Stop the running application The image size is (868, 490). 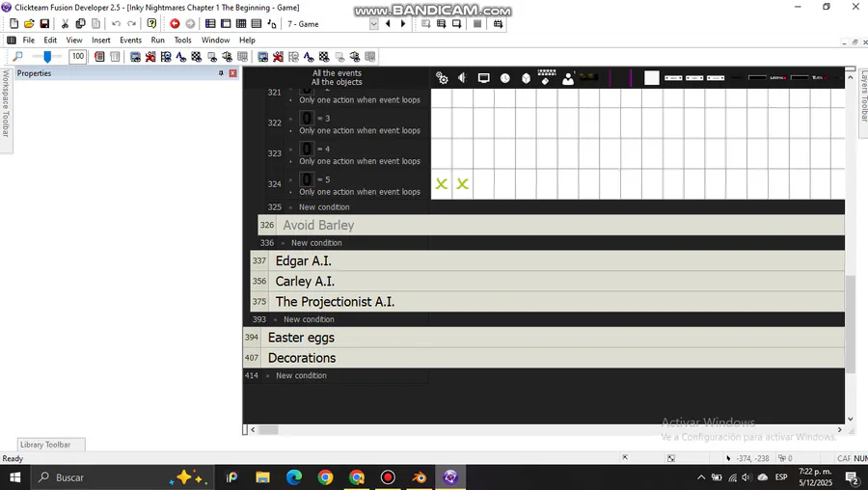[x=477, y=24]
